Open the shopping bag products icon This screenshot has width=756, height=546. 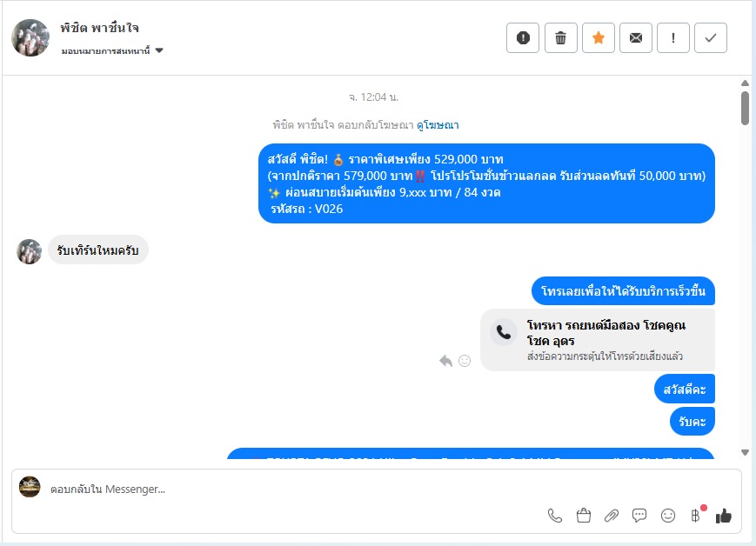[584, 516]
